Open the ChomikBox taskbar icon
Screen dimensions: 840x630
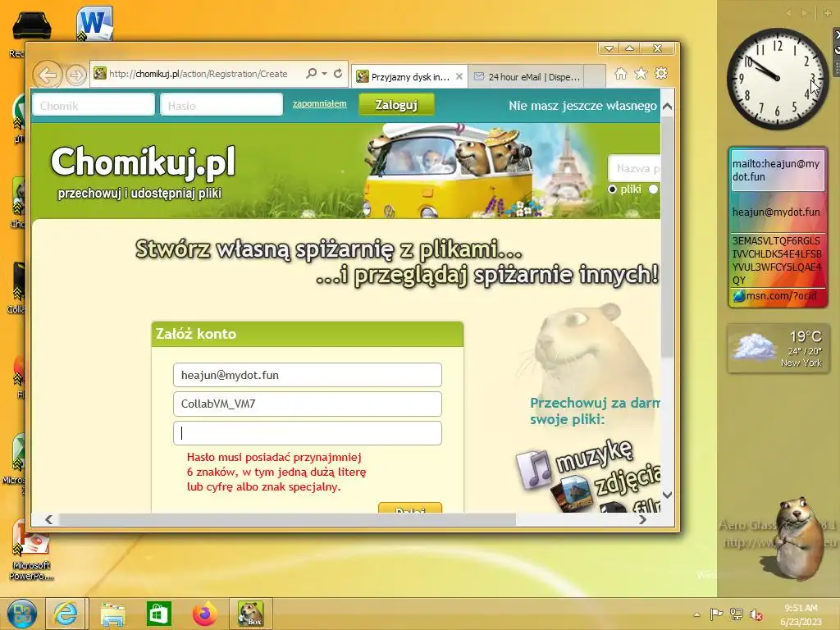tap(250, 614)
